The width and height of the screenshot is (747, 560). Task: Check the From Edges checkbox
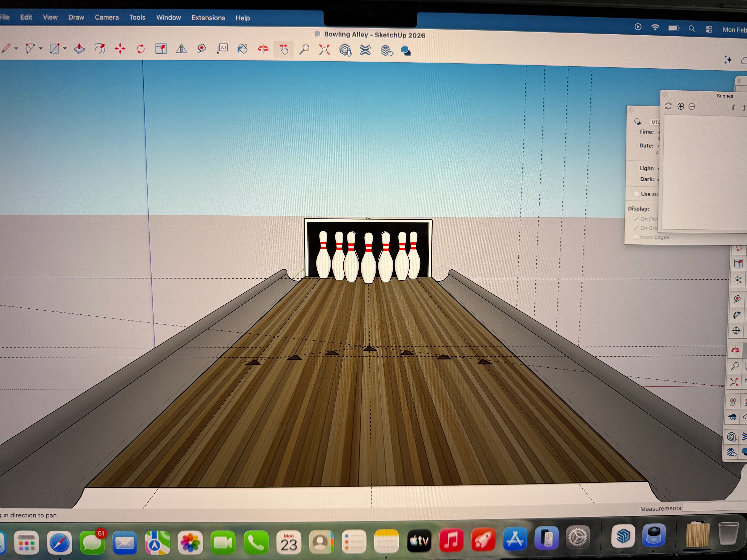(x=636, y=237)
